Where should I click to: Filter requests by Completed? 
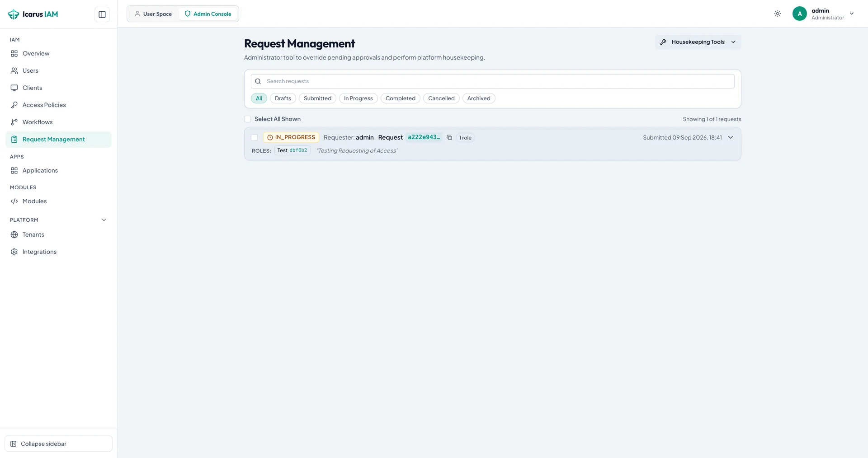[401, 98]
